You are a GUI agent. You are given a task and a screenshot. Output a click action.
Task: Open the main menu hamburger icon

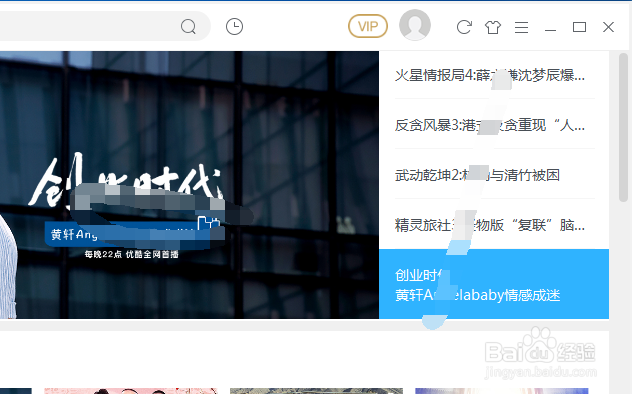(521, 27)
